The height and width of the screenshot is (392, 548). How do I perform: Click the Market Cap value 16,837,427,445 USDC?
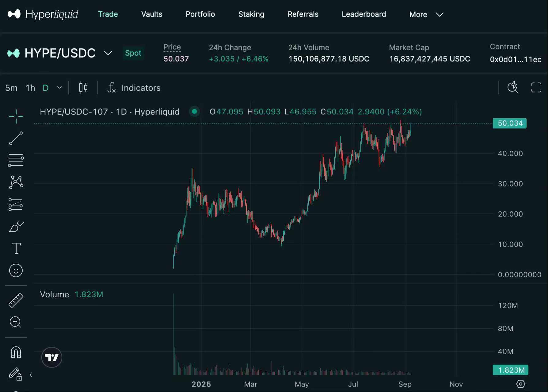tap(430, 59)
